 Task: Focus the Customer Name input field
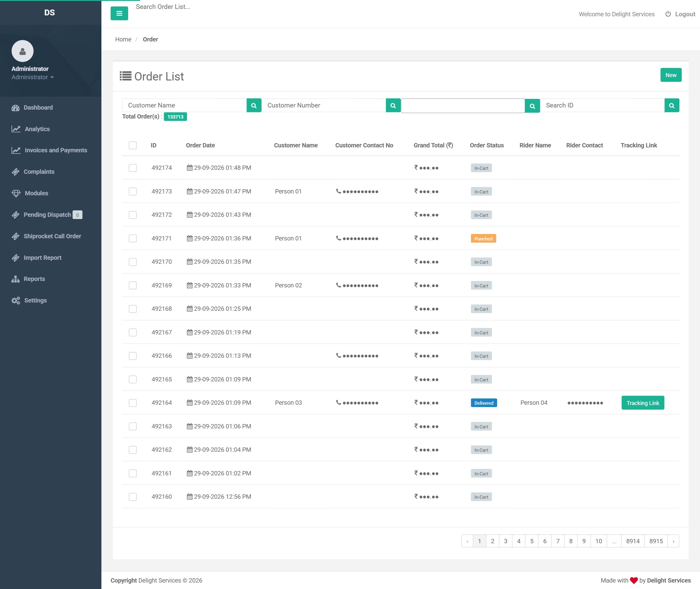(184, 106)
